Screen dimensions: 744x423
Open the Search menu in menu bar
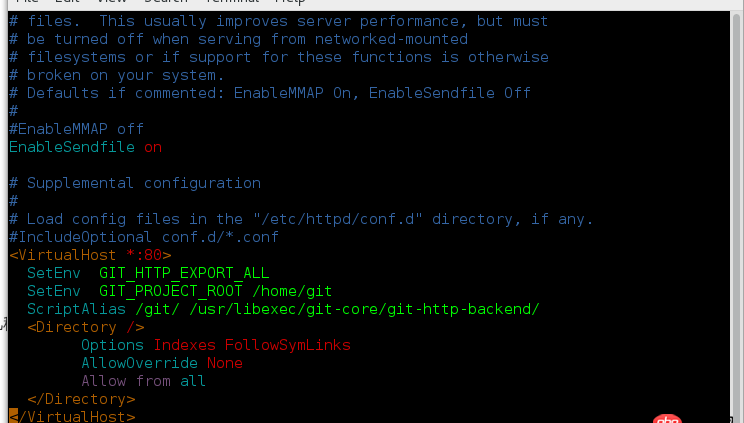(x=166, y=1)
